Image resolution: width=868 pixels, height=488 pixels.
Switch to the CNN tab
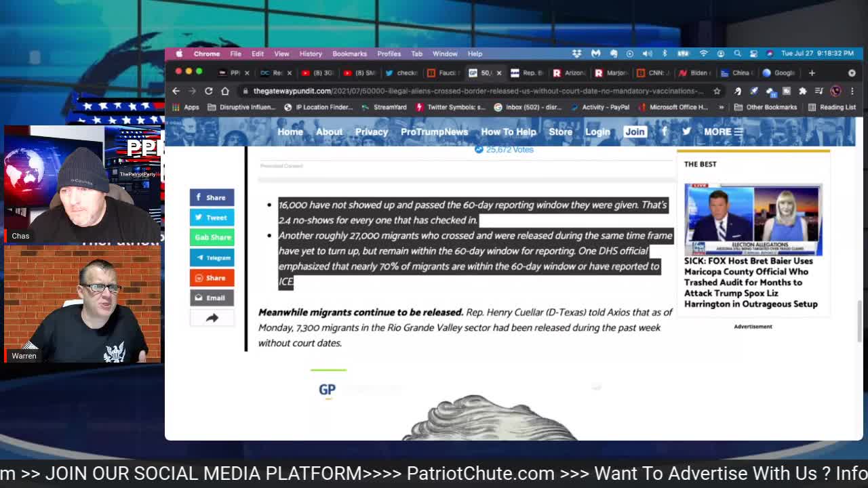652,73
